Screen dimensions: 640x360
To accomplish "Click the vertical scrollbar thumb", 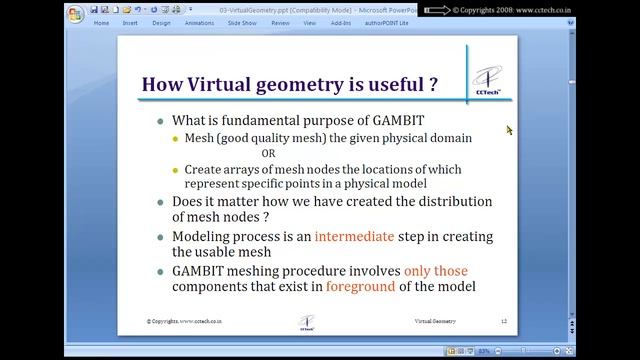I will point(572,82).
